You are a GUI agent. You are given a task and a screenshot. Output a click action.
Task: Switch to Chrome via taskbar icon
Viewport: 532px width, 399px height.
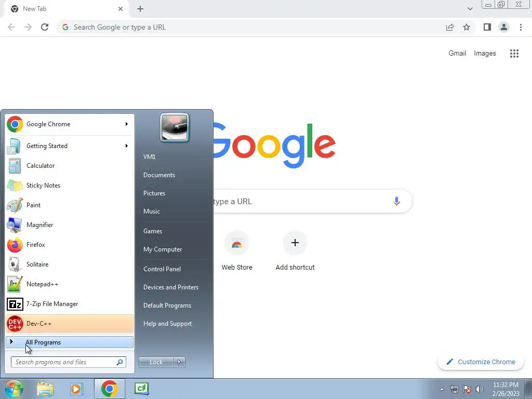click(x=109, y=389)
